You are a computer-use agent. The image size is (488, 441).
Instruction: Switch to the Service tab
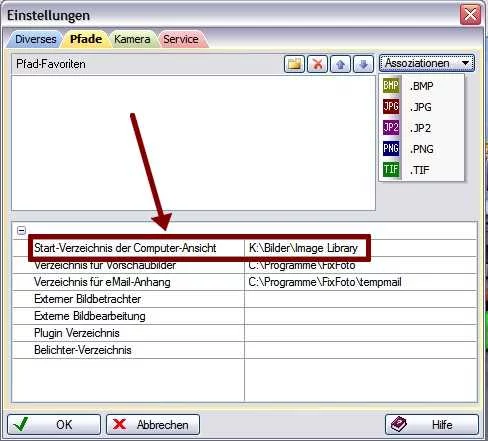tap(181, 39)
